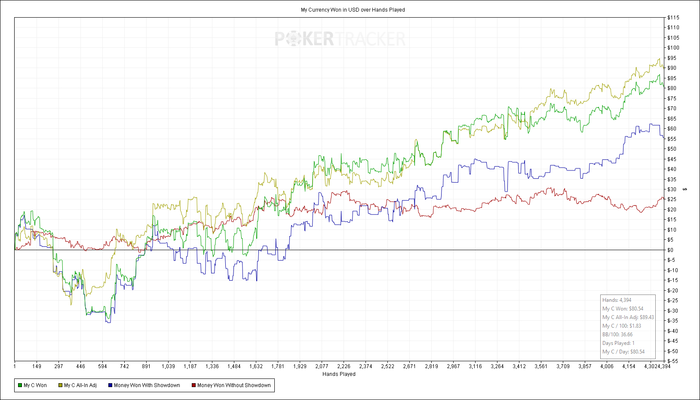700x400 pixels.
Task: Click the 1,336 x-axis tick label
Action: point(212,367)
